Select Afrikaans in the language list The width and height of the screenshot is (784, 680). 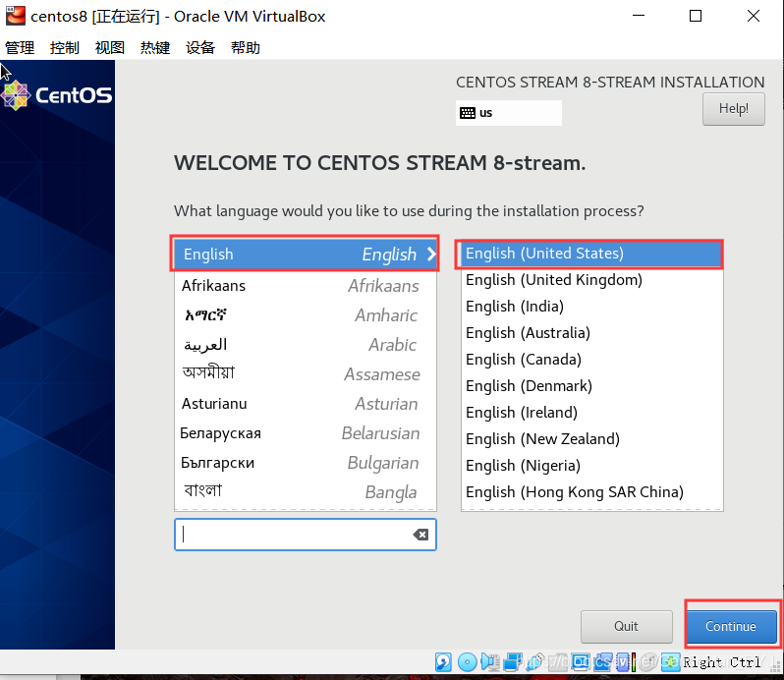point(305,286)
